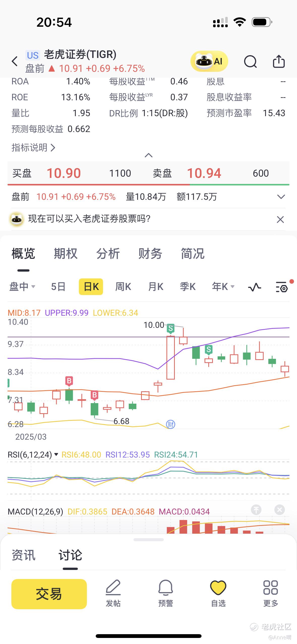Select the 季K chart period
Screen dimensions: 297x644
pos(188,287)
